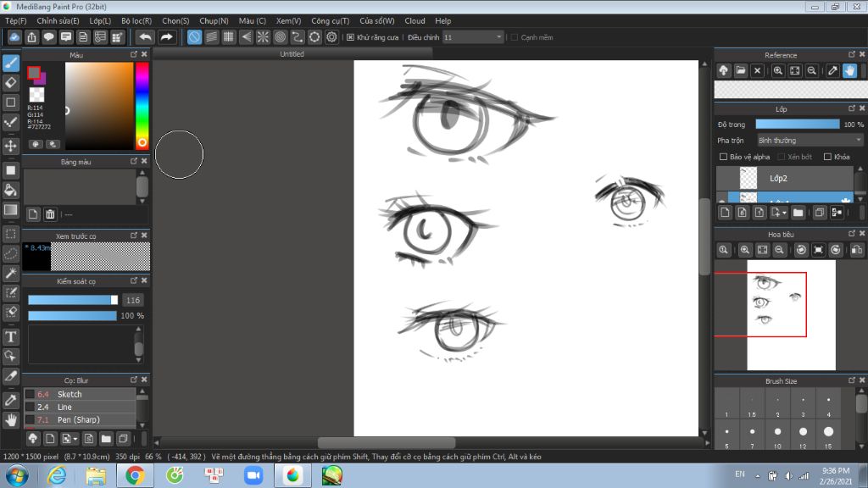The height and width of the screenshot is (488, 868).
Task: Tick the Khóa lock checkbox
Action: (x=827, y=157)
